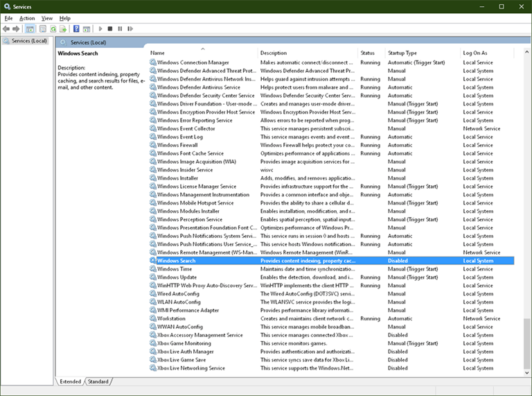Click Disabled startup type of Windows Search

click(398, 261)
